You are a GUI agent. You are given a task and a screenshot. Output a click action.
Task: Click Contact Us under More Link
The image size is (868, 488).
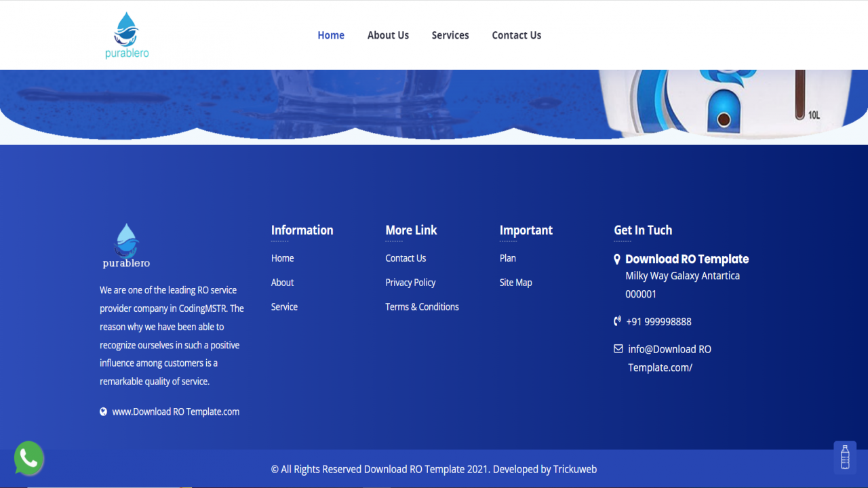pos(406,258)
